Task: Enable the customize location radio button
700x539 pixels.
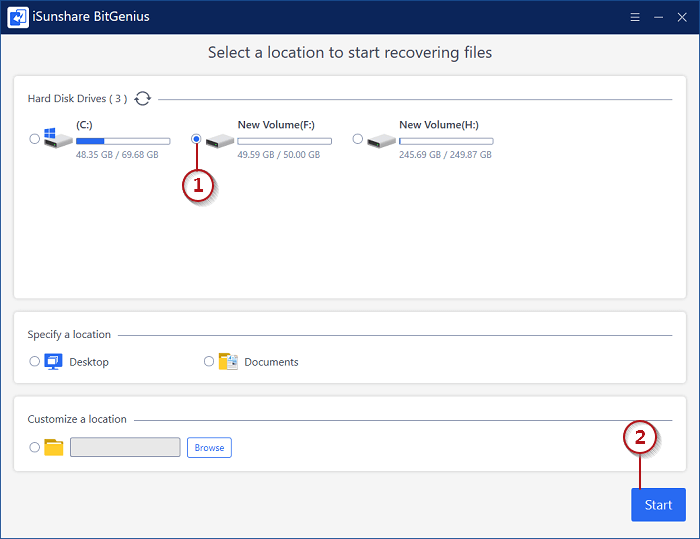Action: [35, 447]
